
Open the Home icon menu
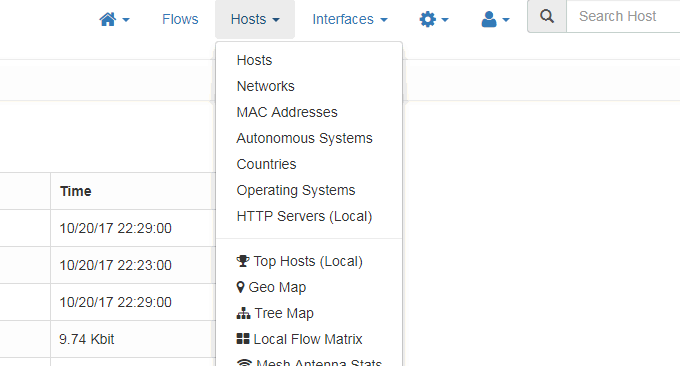(114, 20)
